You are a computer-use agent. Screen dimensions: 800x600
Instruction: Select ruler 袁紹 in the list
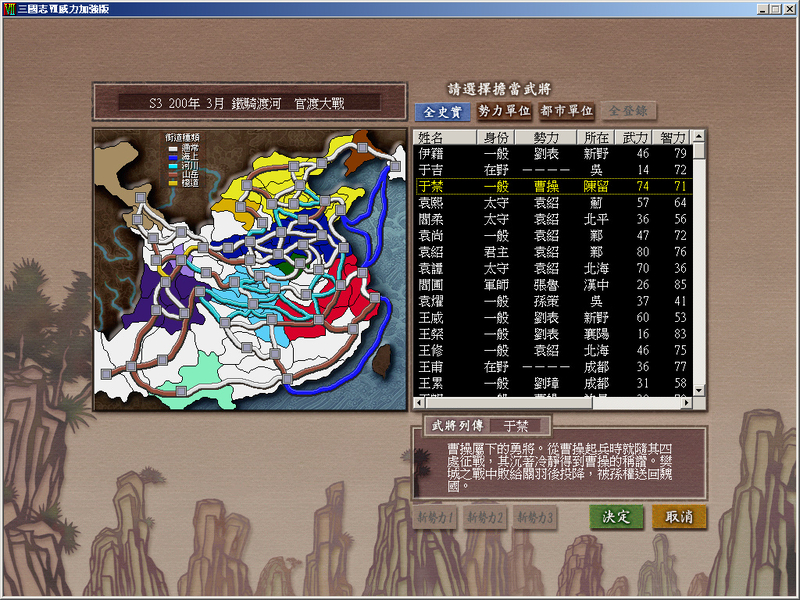(x=553, y=252)
